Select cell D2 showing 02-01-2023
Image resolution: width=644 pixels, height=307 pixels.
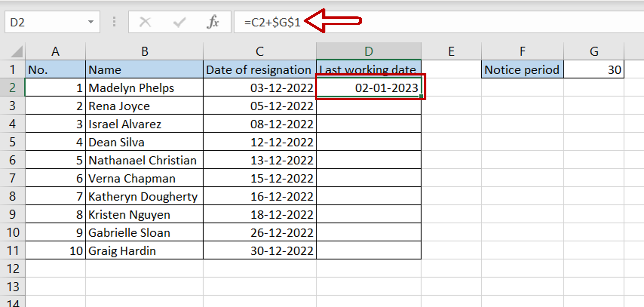(x=369, y=88)
